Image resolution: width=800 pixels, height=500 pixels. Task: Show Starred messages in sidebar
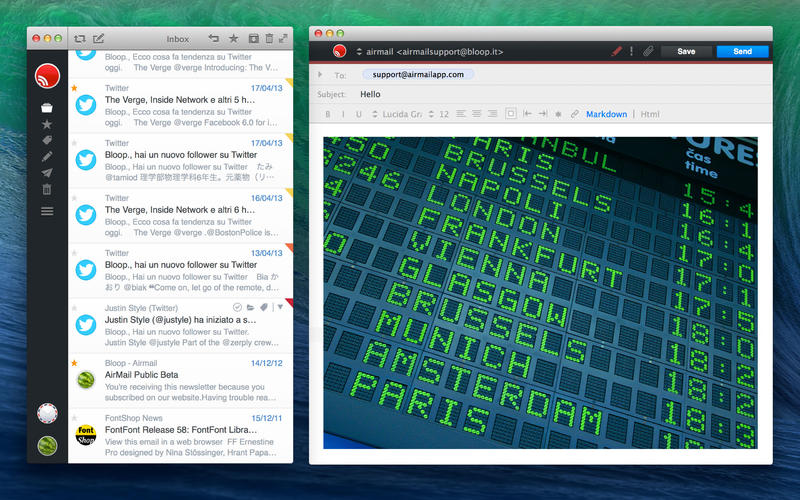coord(47,124)
